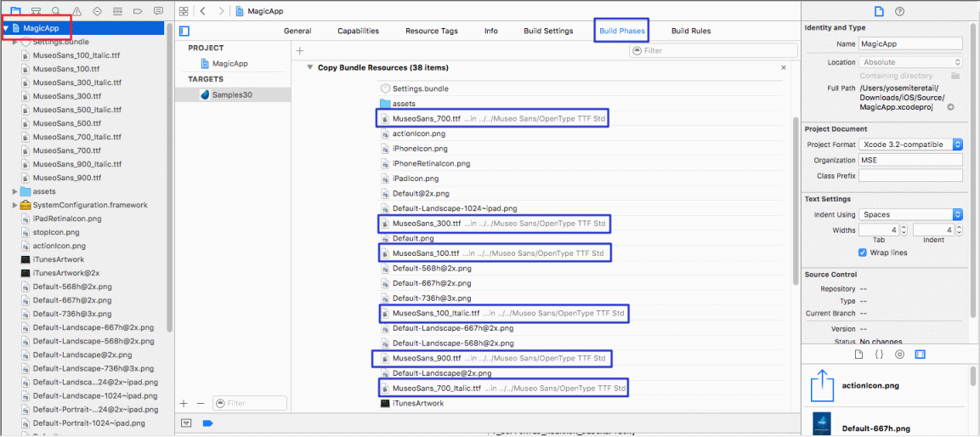This screenshot has height=437, width=980.
Task: Open the Find navigator magnifier icon
Action: [x=56, y=11]
